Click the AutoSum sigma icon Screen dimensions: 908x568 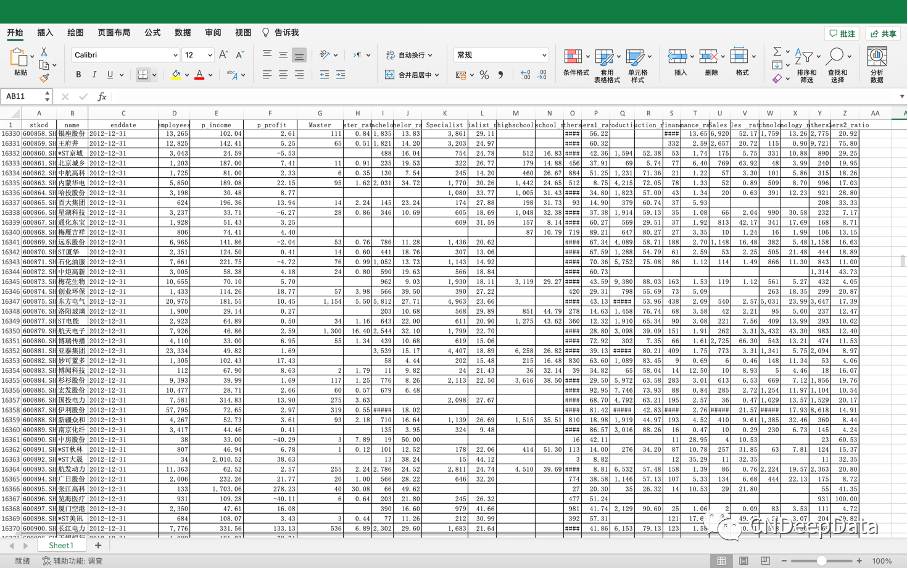pos(777,52)
